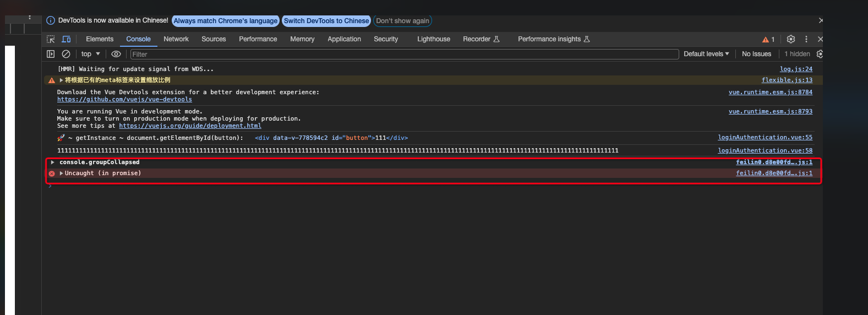Click Always match Chrome's language button
The width and height of the screenshot is (868, 315).
click(x=226, y=21)
